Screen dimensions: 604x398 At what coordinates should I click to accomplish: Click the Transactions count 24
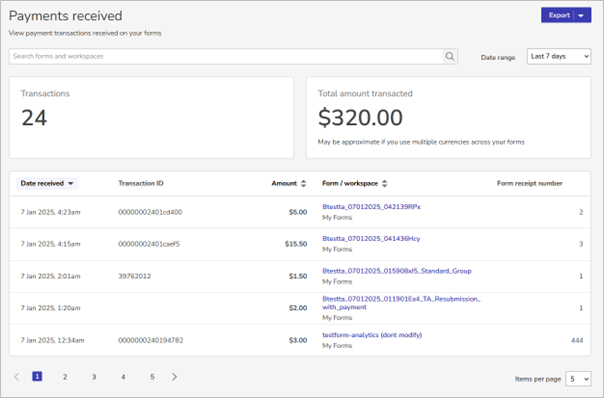[34, 118]
